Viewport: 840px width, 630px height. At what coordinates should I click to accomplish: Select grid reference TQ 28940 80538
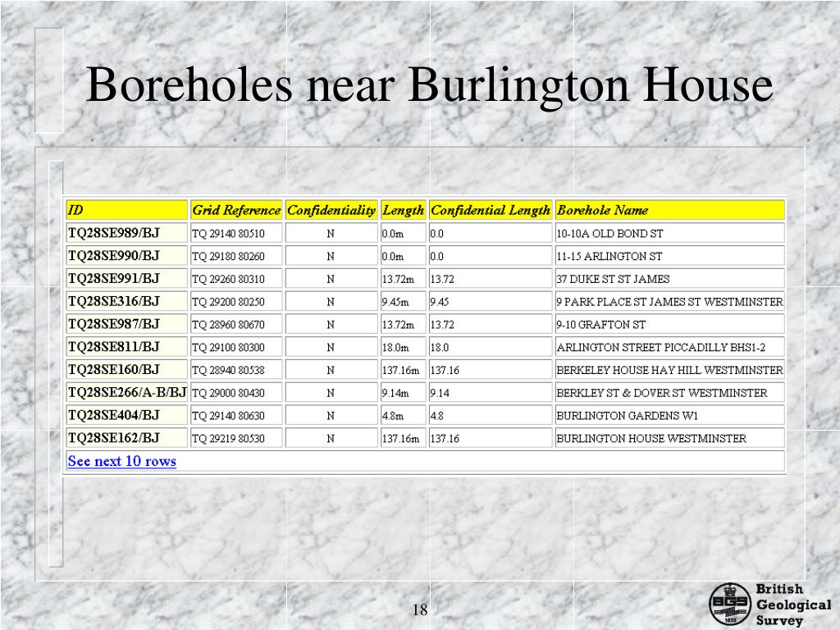228,370
